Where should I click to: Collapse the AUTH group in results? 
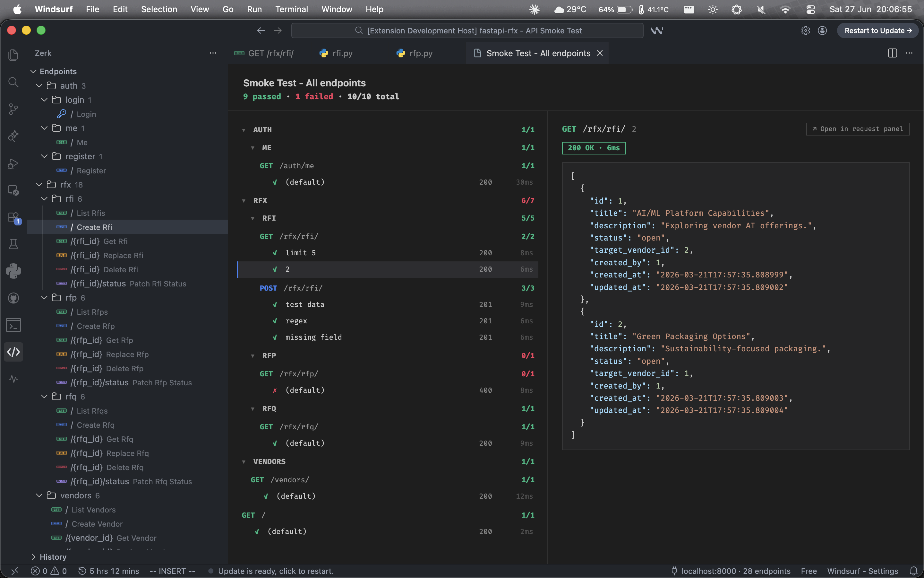(x=244, y=130)
